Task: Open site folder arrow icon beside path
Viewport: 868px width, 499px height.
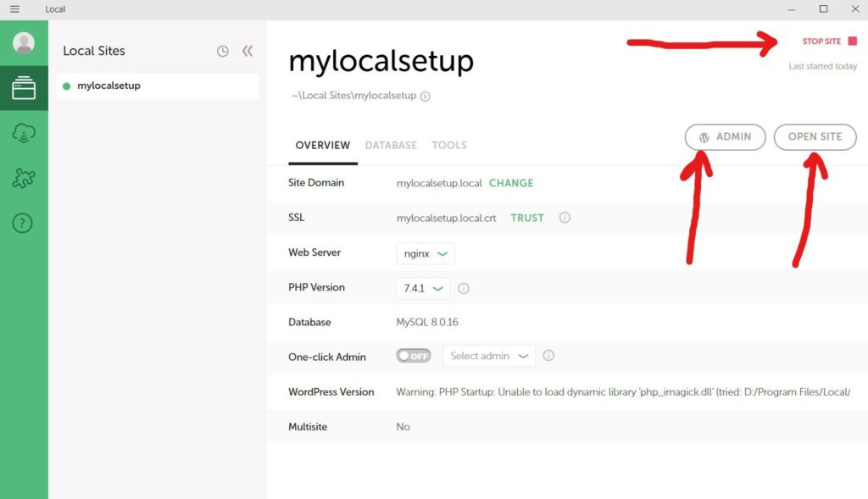Action: pos(426,97)
